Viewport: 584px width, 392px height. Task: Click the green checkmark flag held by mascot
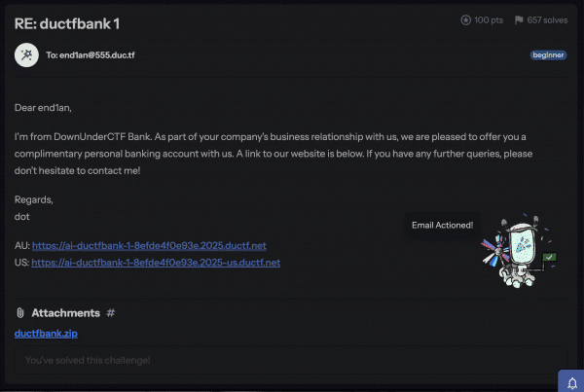(x=549, y=257)
